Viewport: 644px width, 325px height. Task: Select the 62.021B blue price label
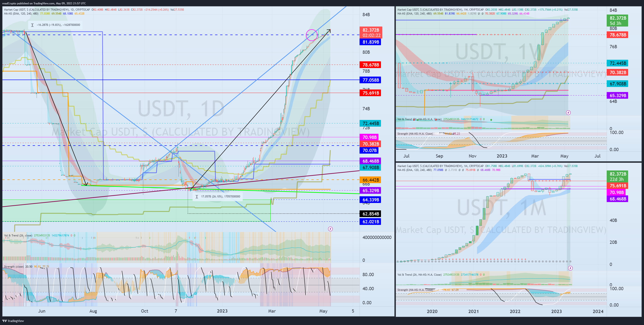click(x=371, y=222)
